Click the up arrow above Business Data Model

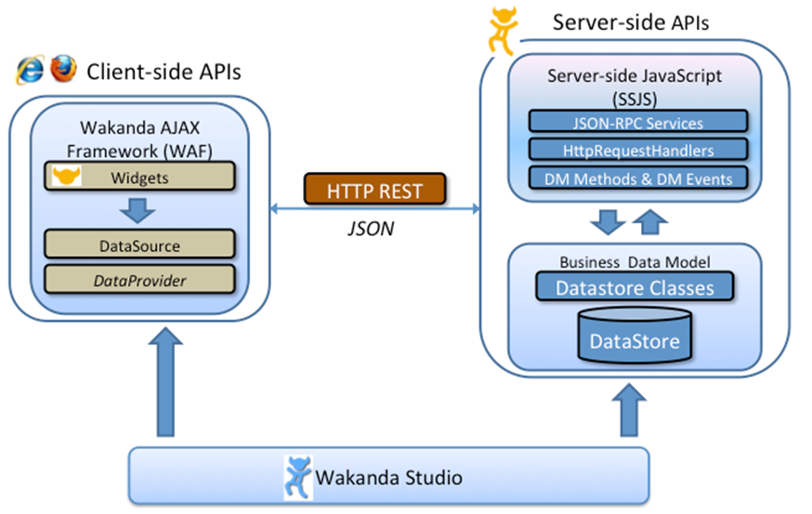click(650, 222)
